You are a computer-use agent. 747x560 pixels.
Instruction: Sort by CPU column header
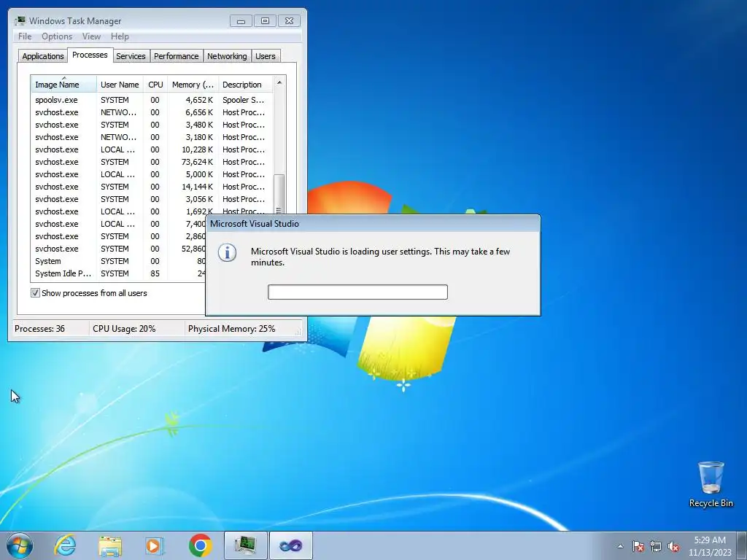tap(156, 85)
